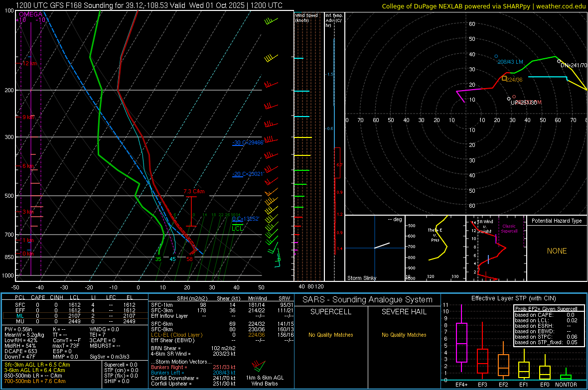Click the Storm Slinky label
Image resolution: width=588 pixels, height=390 pixels.
pyautogui.click(x=361, y=278)
